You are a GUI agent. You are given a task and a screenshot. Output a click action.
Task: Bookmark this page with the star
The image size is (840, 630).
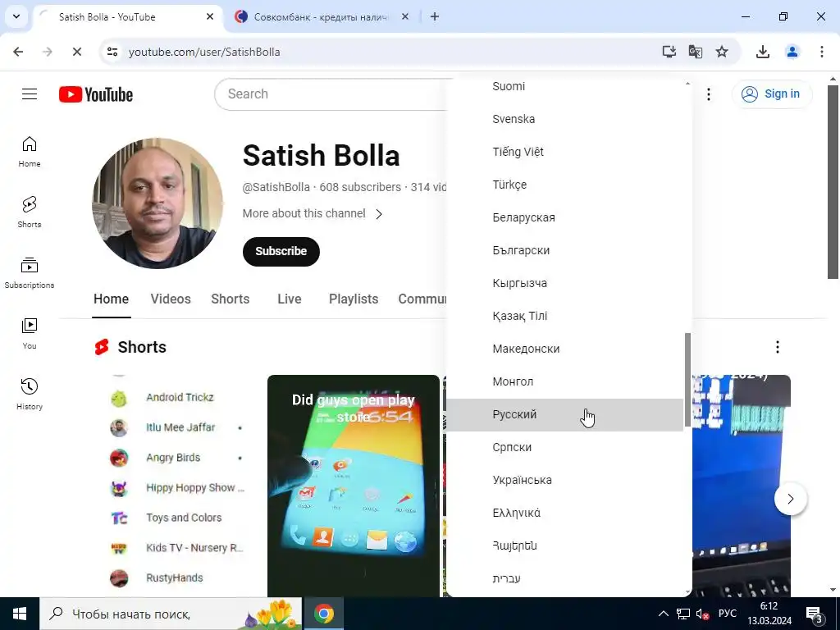(722, 52)
